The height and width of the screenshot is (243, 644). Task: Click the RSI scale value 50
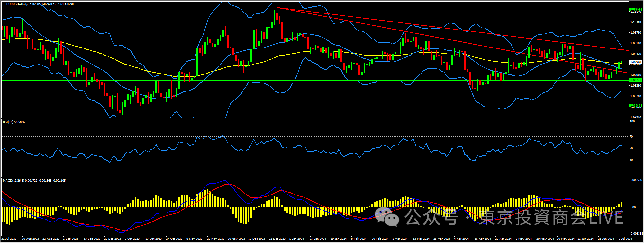(x=631, y=148)
